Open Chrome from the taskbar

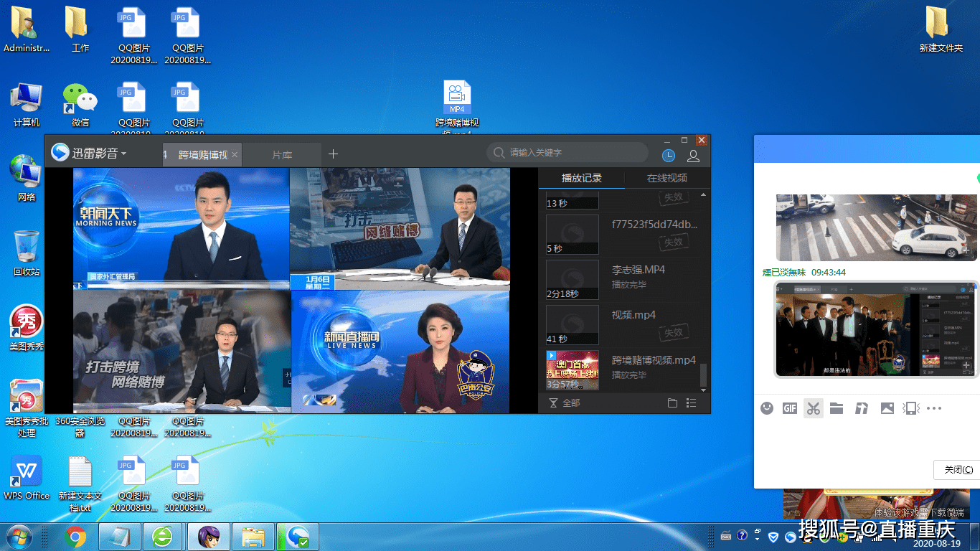(75, 537)
